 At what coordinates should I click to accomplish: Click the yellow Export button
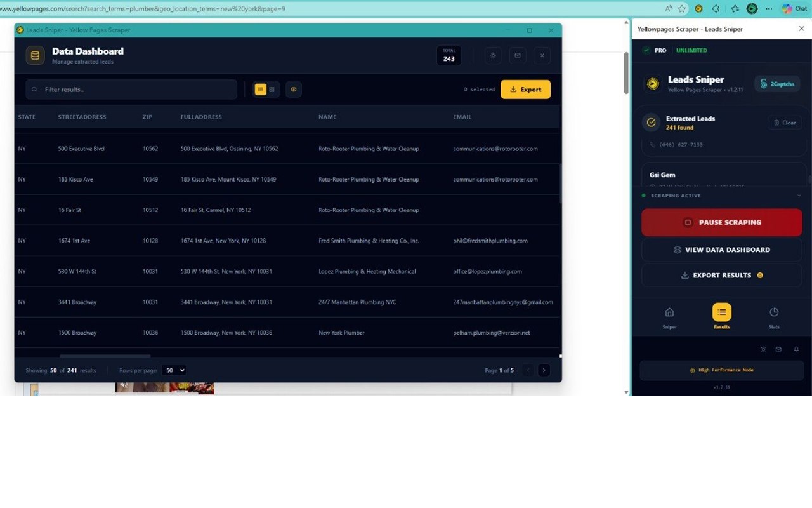[525, 90]
